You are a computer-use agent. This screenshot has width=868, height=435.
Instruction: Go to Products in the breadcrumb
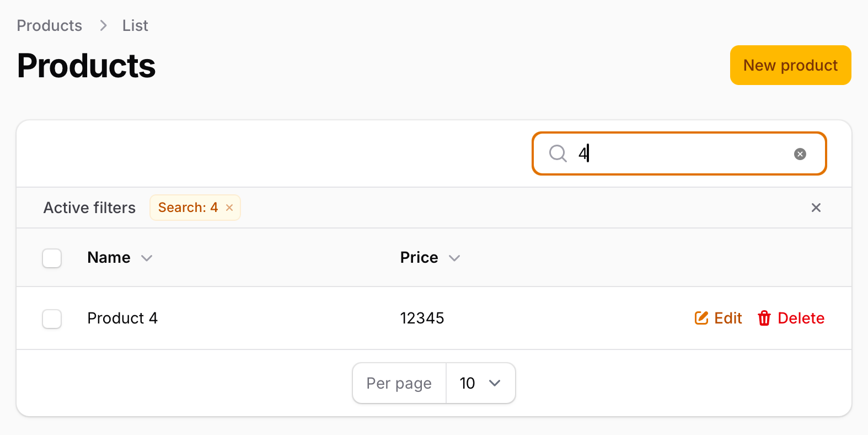pos(50,25)
